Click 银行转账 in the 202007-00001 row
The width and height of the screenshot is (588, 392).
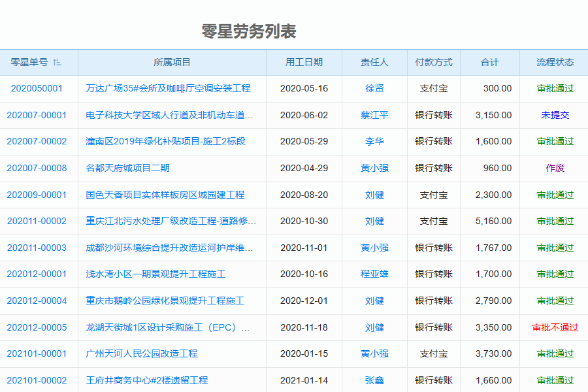click(434, 115)
